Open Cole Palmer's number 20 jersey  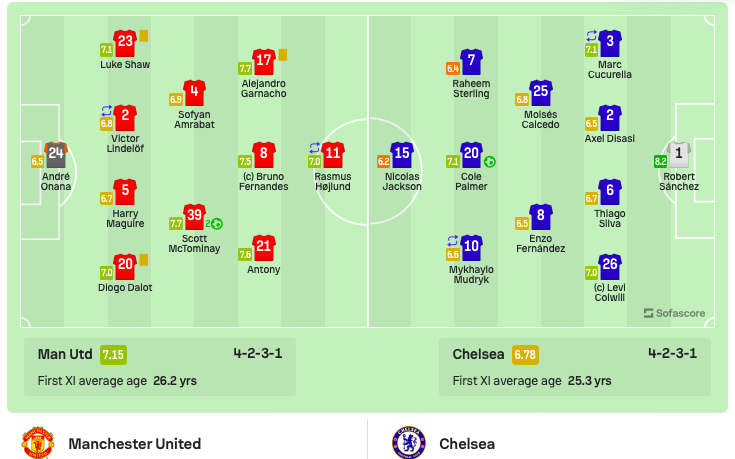pyautogui.click(x=471, y=155)
